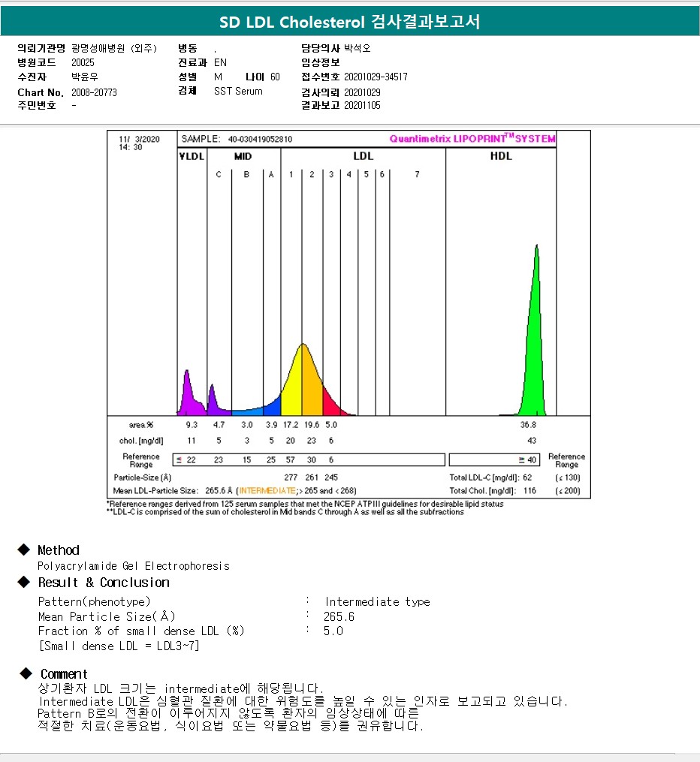Click Total LDL-C value 62

tap(527, 477)
